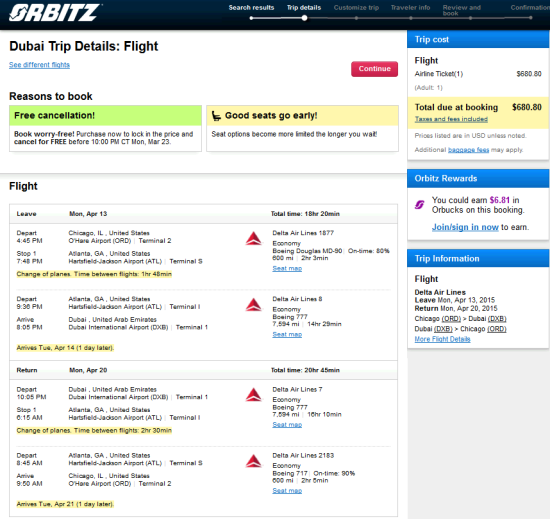Click the Orbitz logo
Image resolution: width=550 pixels, height=519 pixels.
[55, 13]
